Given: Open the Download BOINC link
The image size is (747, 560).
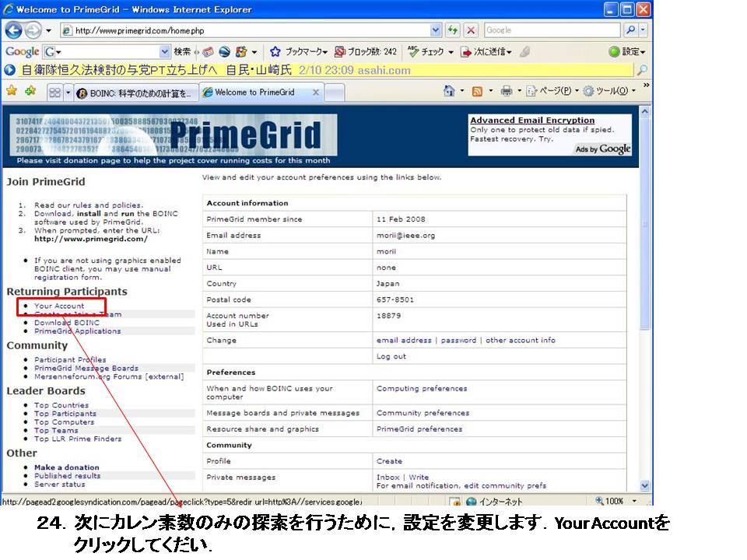Looking at the screenshot, I should coord(67,322).
